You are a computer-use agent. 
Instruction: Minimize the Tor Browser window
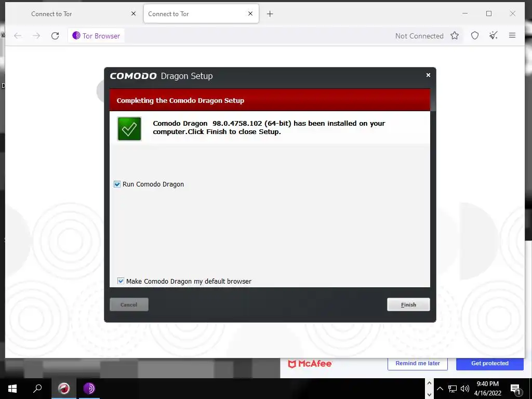tap(465, 14)
